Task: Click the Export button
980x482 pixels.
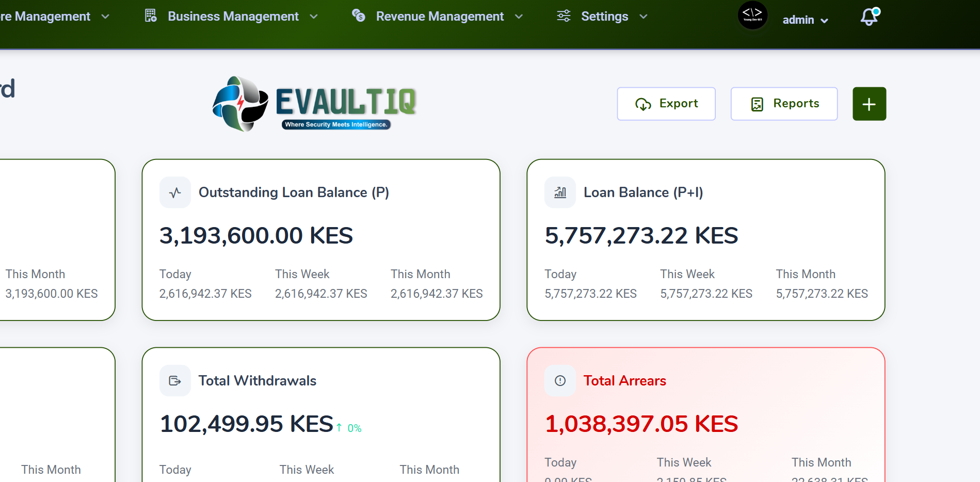Action: 666,104
